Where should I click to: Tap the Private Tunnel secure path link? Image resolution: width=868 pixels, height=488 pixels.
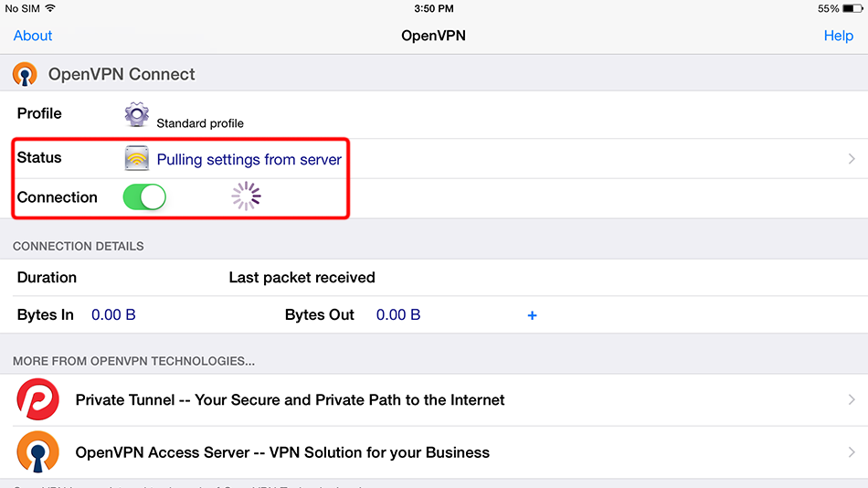[x=290, y=399]
